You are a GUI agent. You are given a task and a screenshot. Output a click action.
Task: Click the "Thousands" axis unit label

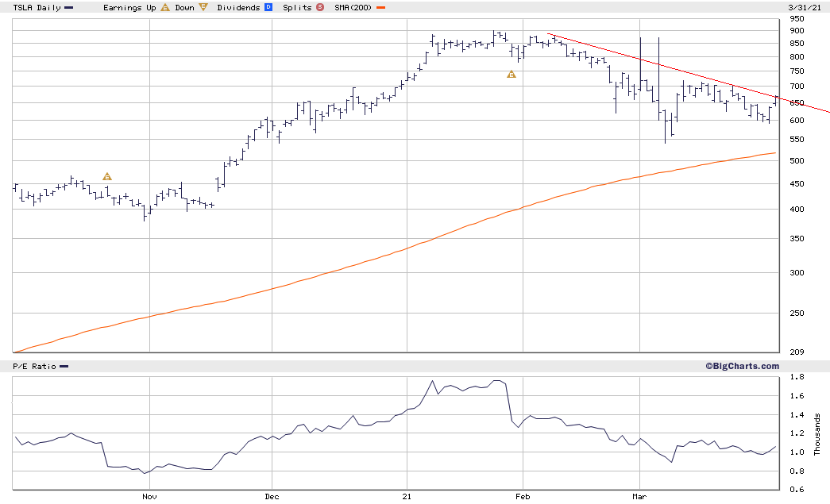pyautogui.click(x=817, y=434)
